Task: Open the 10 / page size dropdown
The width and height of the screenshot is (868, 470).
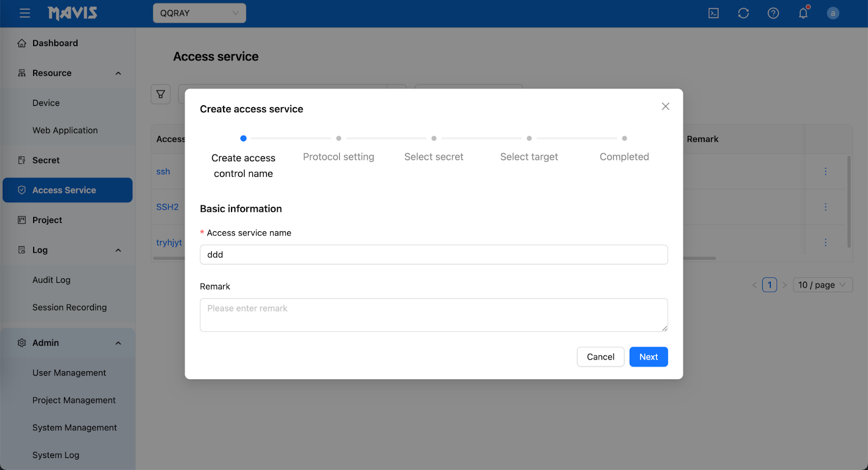Action: pyautogui.click(x=822, y=285)
